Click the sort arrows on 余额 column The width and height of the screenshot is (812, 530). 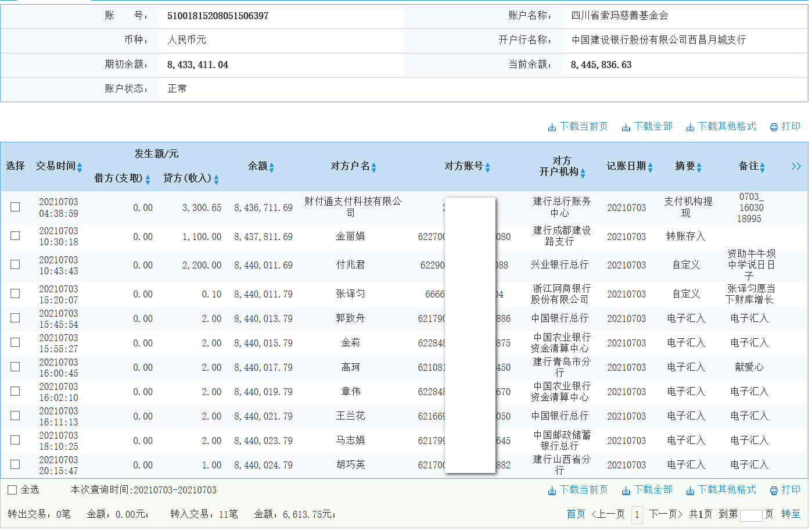coord(271,166)
